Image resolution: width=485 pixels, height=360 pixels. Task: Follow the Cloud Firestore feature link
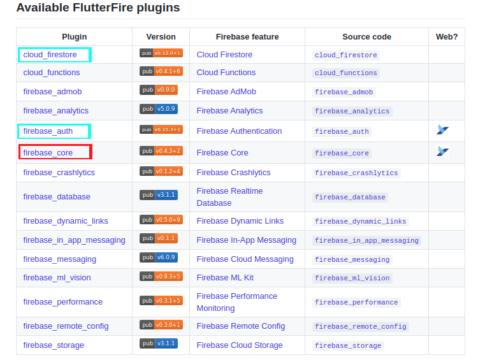224,55
